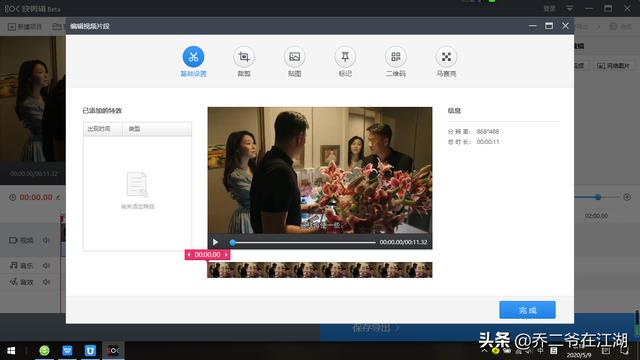This screenshot has height=360, width=640.
Task: Open the 马赛克 mosaic tool
Action: coord(446,61)
